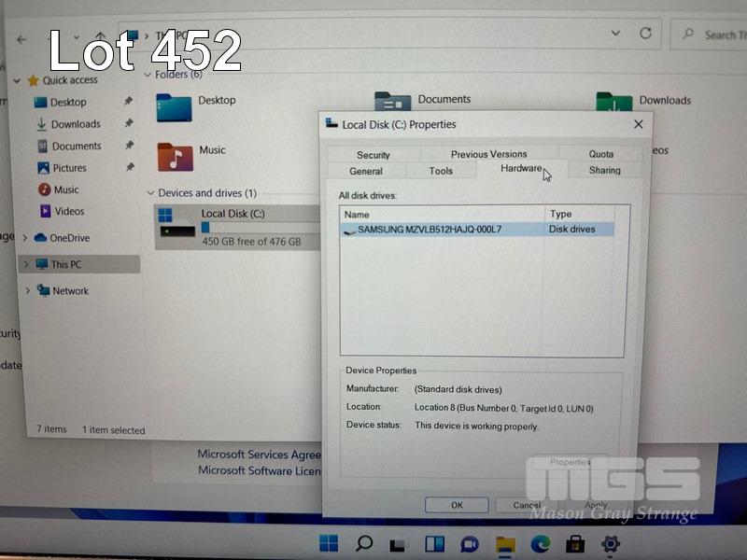Image resolution: width=747 pixels, height=560 pixels.
Task: Launch Microsoft Edge from the taskbar
Action: 541,544
